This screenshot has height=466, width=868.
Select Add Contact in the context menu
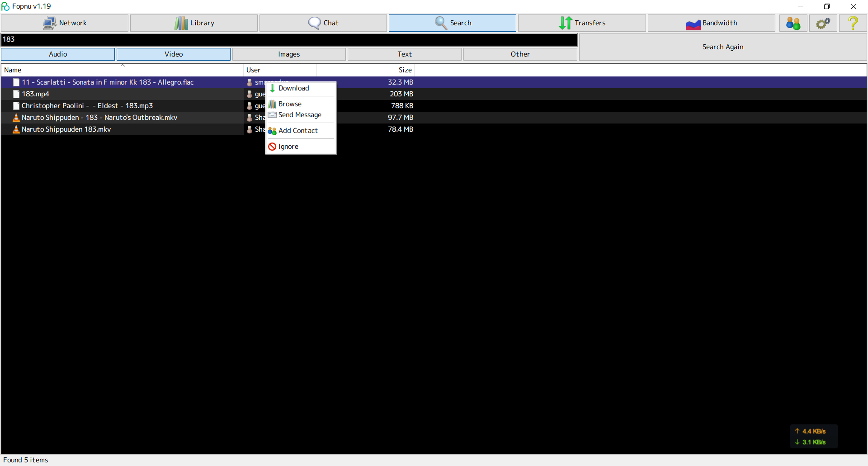[298, 131]
